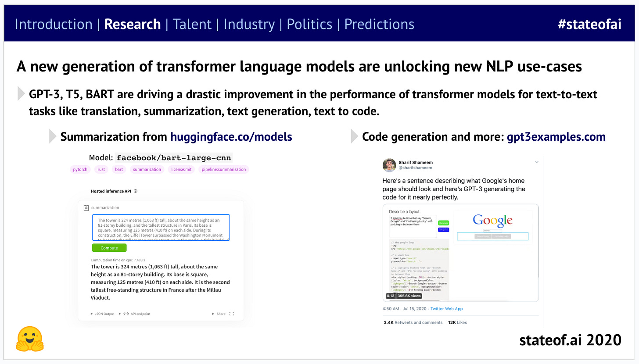Focus the summarization input text box
This screenshot has width=639, height=364.
[x=161, y=227]
